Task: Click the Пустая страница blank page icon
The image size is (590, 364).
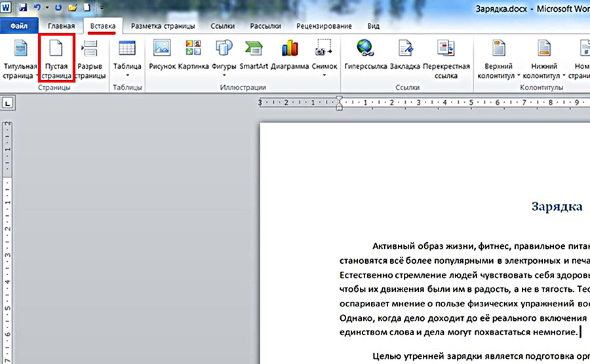Action: tap(56, 50)
